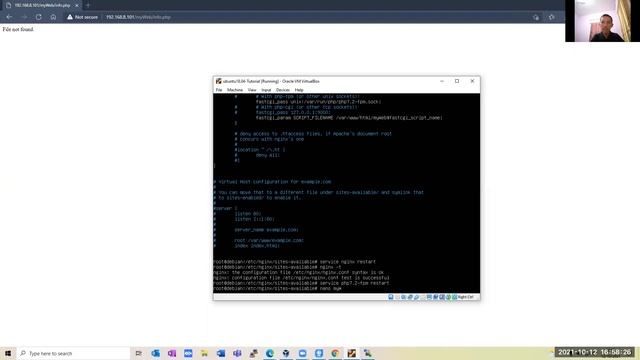This screenshot has width=640, height=360.
Task: Go back using browser back arrow
Action: [x=9, y=17]
